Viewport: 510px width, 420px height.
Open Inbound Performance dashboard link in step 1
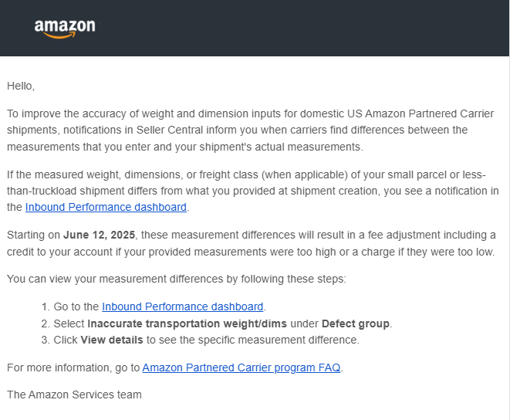point(182,307)
